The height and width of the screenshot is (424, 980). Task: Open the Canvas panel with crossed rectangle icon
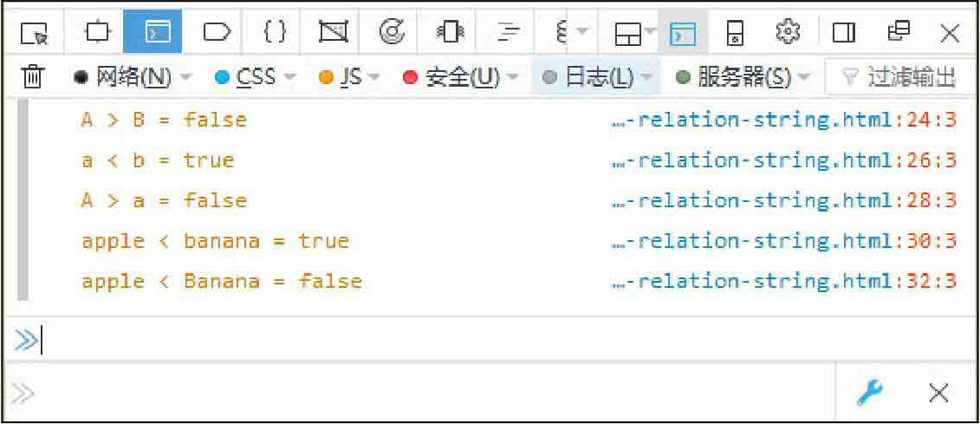coord(334,32)
